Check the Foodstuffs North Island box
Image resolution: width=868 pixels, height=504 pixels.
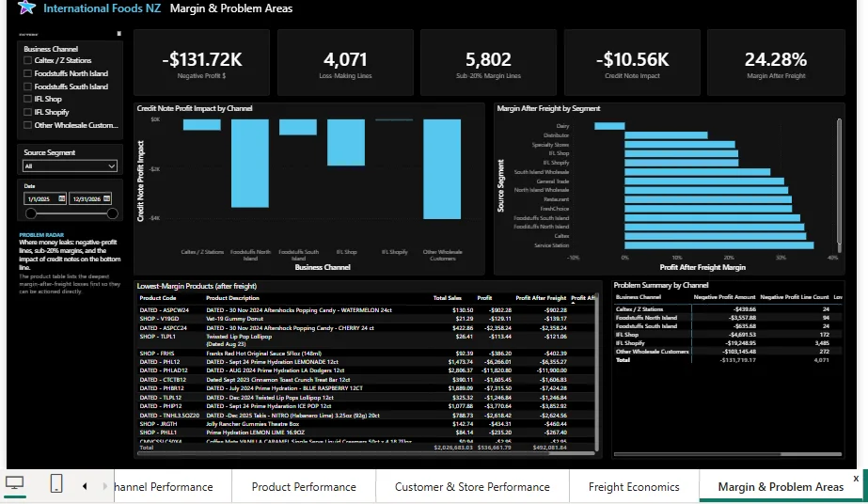(x=27, y=73)
